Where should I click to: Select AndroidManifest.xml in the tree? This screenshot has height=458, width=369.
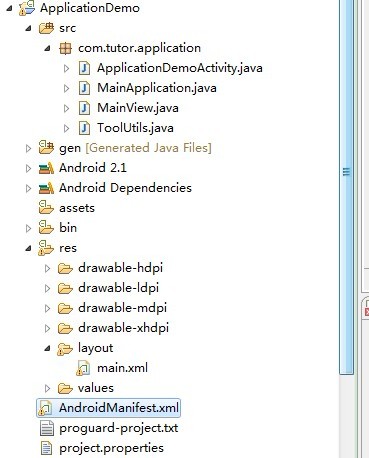pyautogui.click(x=109, y=408)
